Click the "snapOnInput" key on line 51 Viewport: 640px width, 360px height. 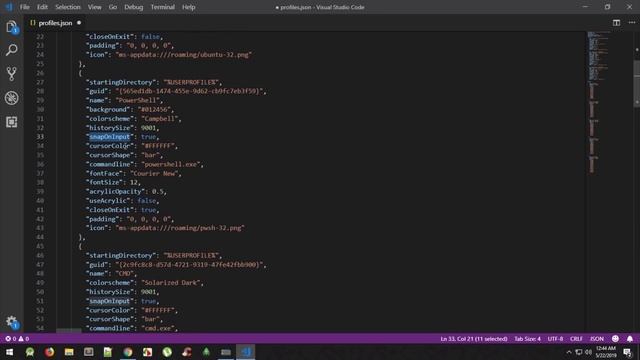tap(109, 301)
